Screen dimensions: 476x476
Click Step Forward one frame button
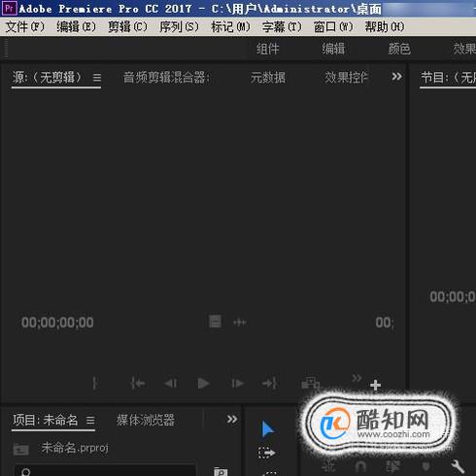click(x=237, y=384)
